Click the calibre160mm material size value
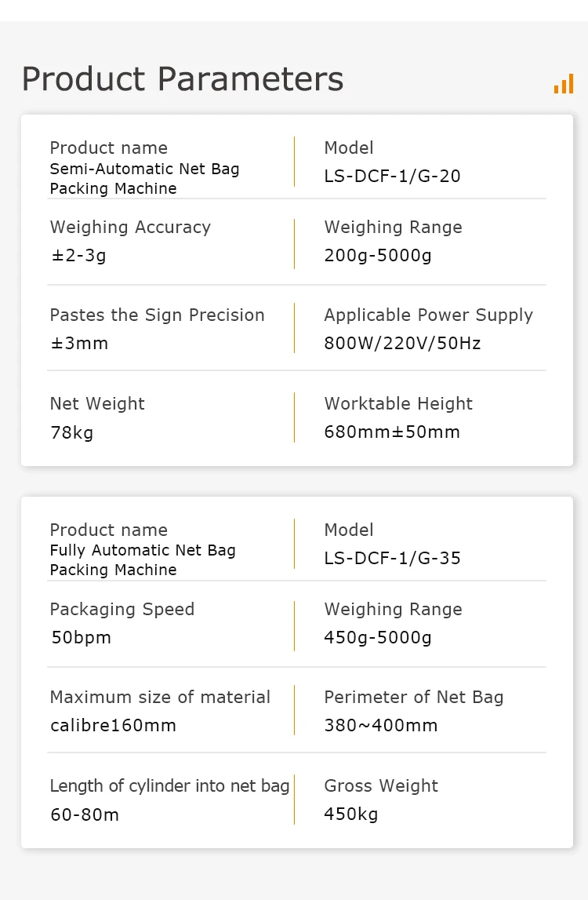 pyautogui.click(x=113, y=726)
